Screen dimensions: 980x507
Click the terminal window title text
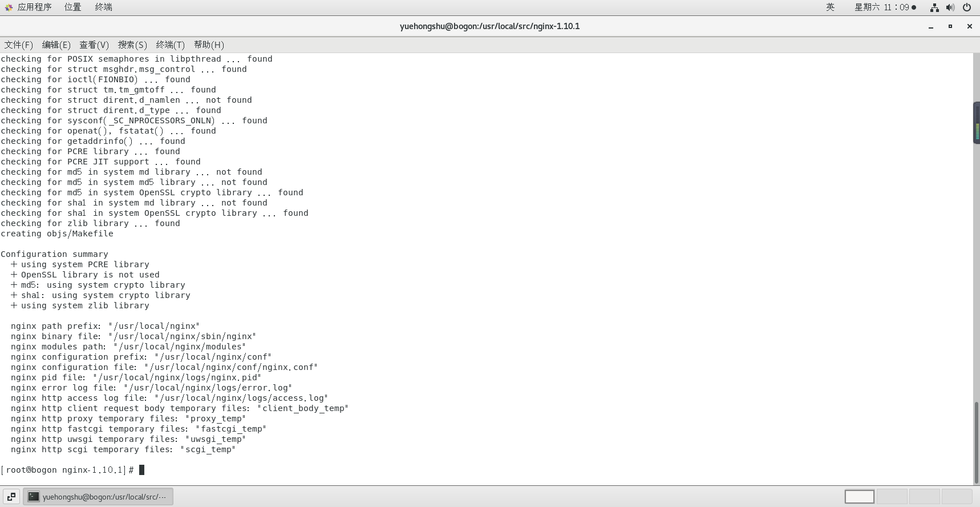pyautogui.click(x=489, y=26)
